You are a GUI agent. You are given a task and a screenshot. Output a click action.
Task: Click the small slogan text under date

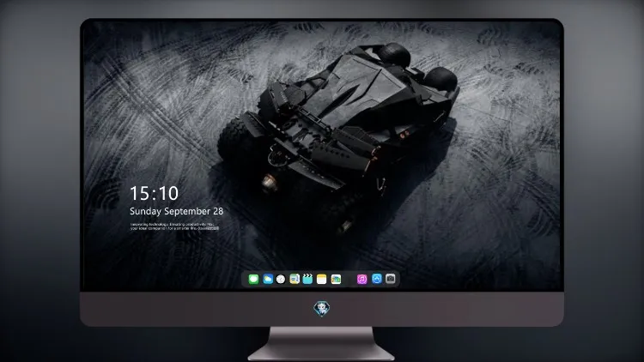pyautogui.click(x=174, y=226)
